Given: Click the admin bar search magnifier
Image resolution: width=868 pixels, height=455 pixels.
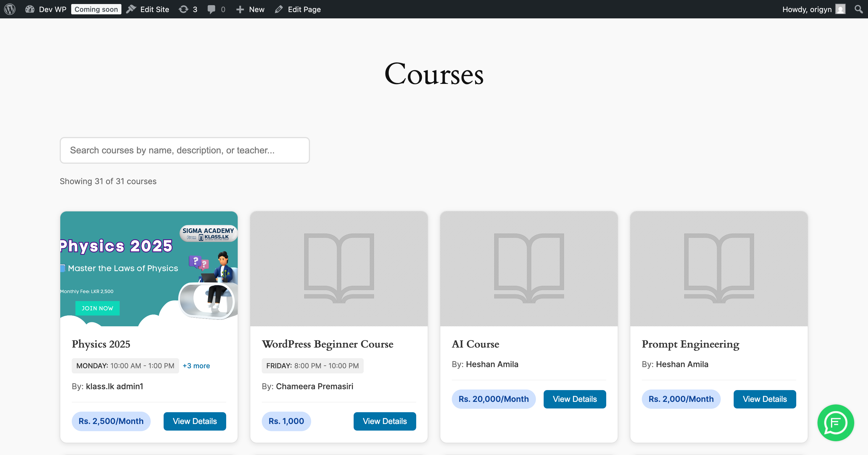Looking at the screenshot, I should pos(859,9).
